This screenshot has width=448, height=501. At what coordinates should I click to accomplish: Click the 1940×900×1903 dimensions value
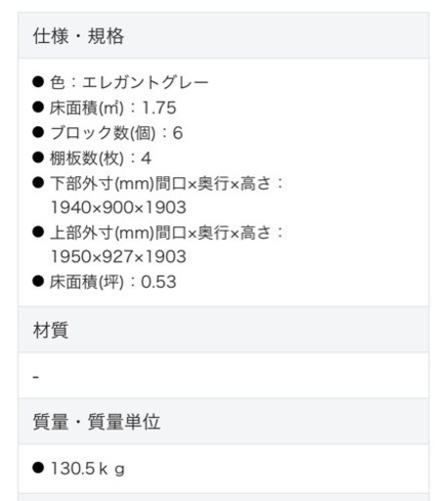118,207
